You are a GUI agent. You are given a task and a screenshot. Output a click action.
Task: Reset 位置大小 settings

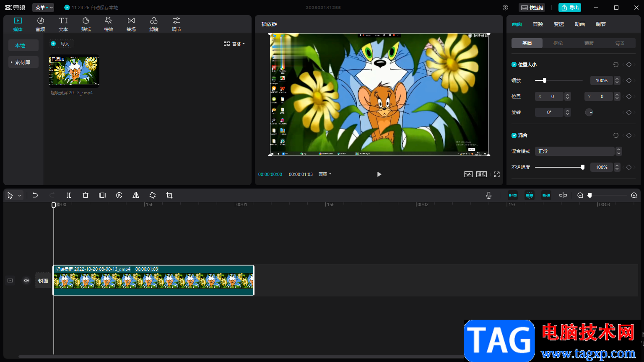(616, 65)
